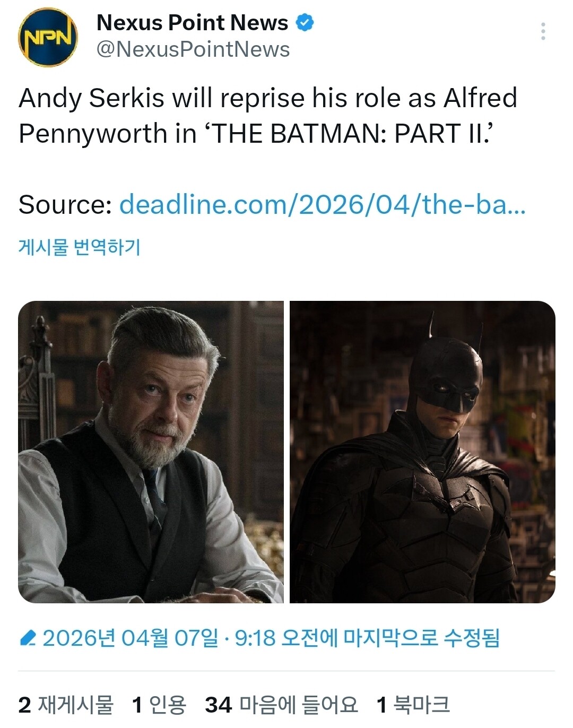Click 게시물 번역하기 to translate post
This screenshot has height=728, width=573.
[x=80, y=247]
